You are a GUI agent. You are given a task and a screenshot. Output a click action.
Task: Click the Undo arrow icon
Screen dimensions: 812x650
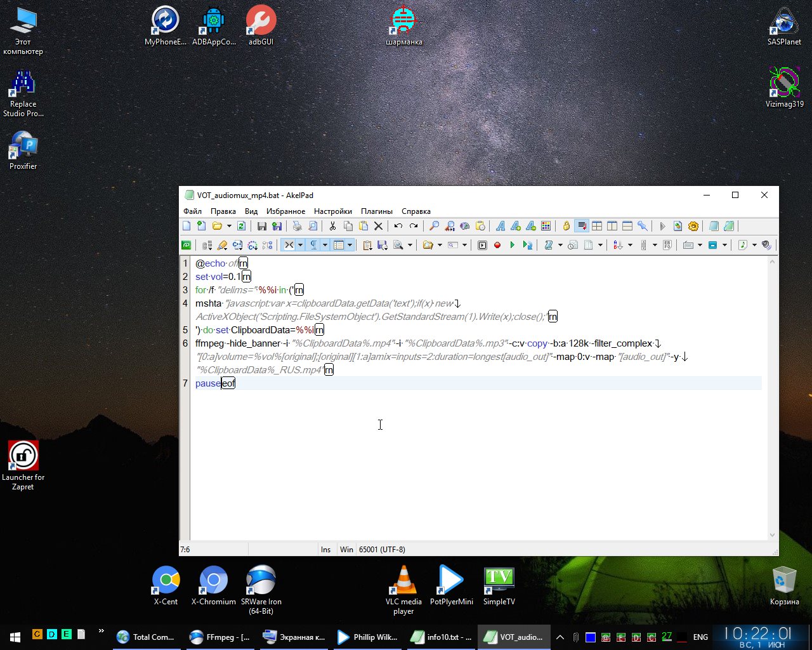pos(398,226)
